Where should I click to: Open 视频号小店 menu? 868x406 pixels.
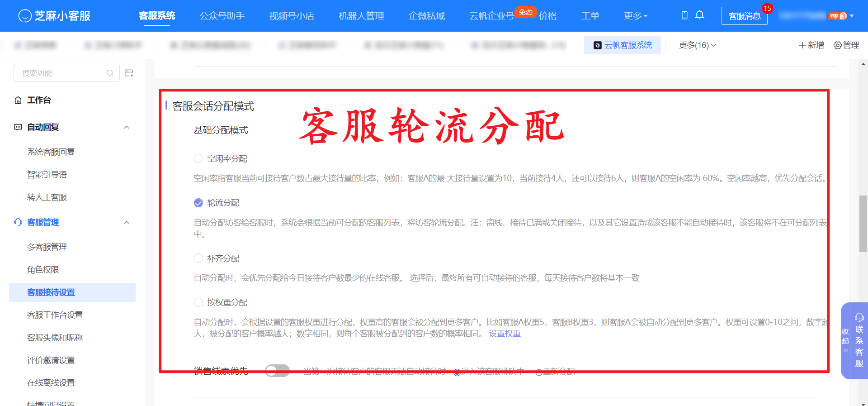click(292, 16)
